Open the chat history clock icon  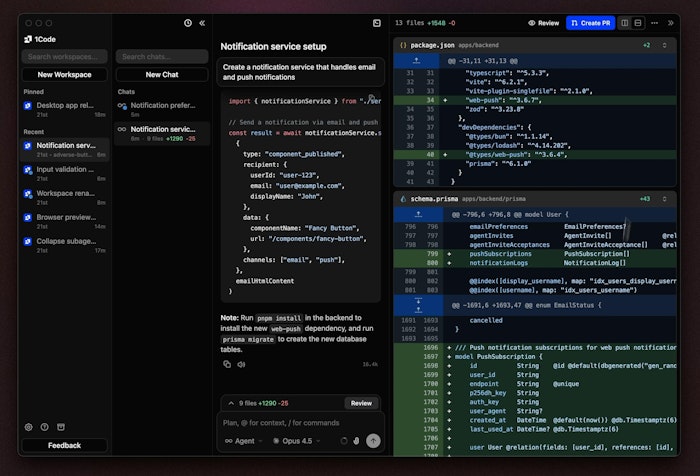(188, 23)
